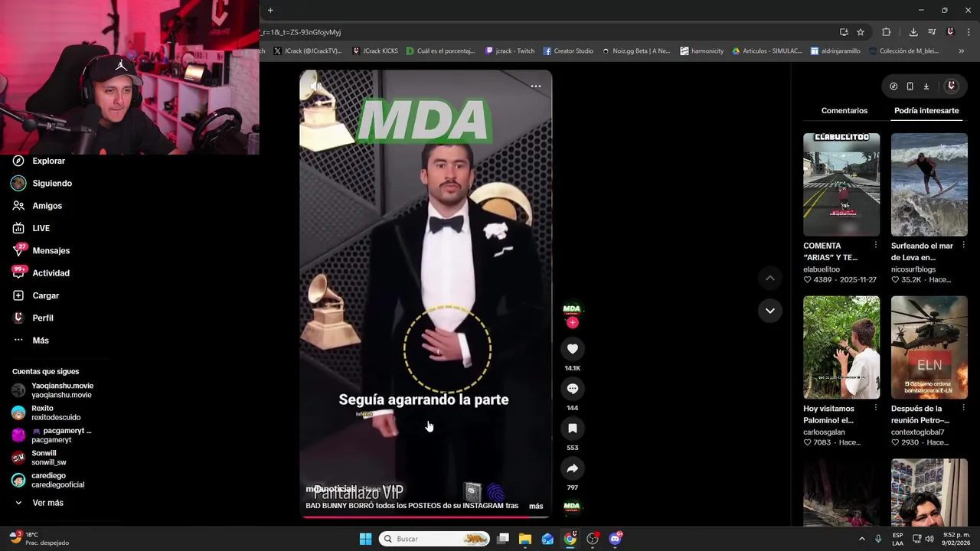Open options for 'Hoy visitamos Palomino' video
Viewport: 980px width, 551px height.
[x=876, y=409]
